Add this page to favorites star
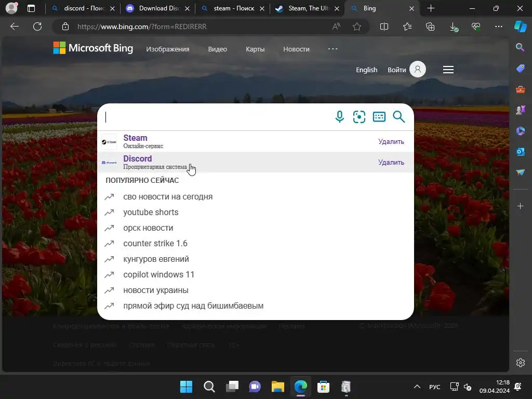This screenshot has width=532, height=399. [x=356, y=26]
